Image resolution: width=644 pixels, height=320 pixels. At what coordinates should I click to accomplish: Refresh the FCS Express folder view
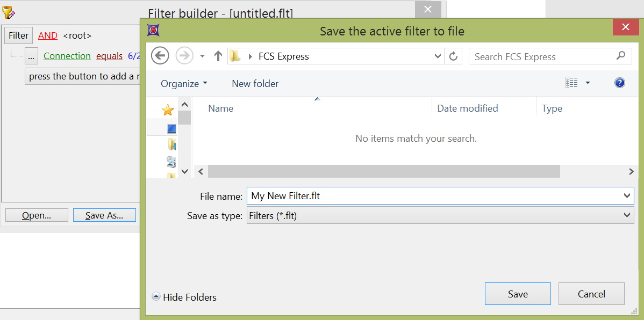453,56
